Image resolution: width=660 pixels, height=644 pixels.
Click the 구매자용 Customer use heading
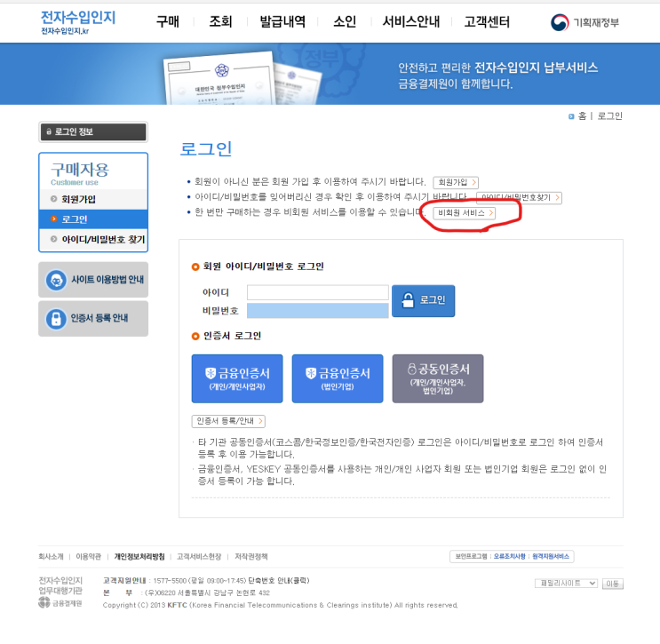click(80, 173)
